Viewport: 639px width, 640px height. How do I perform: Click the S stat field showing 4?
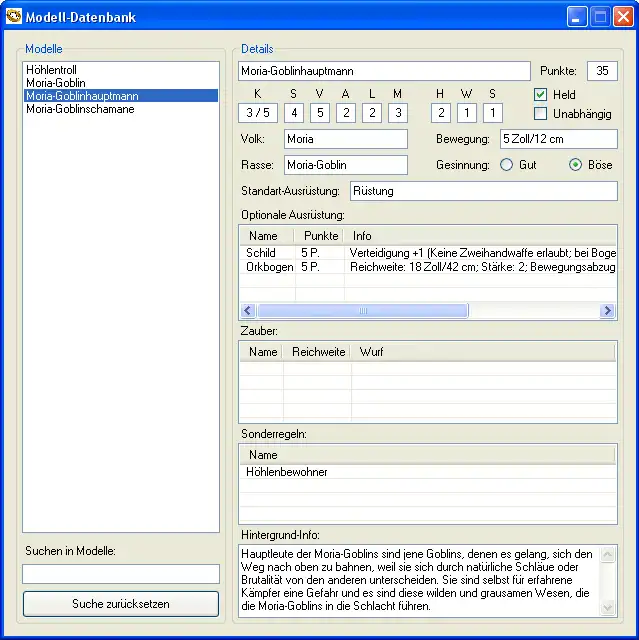[294, 113]
